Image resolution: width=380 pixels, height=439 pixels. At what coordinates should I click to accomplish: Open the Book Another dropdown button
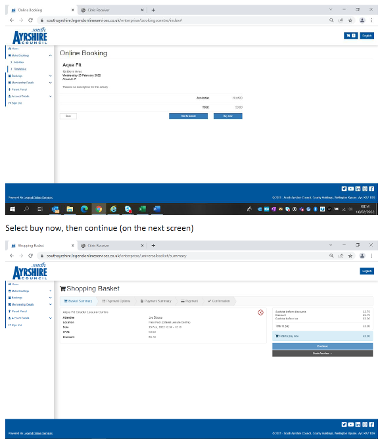point(322,353)
